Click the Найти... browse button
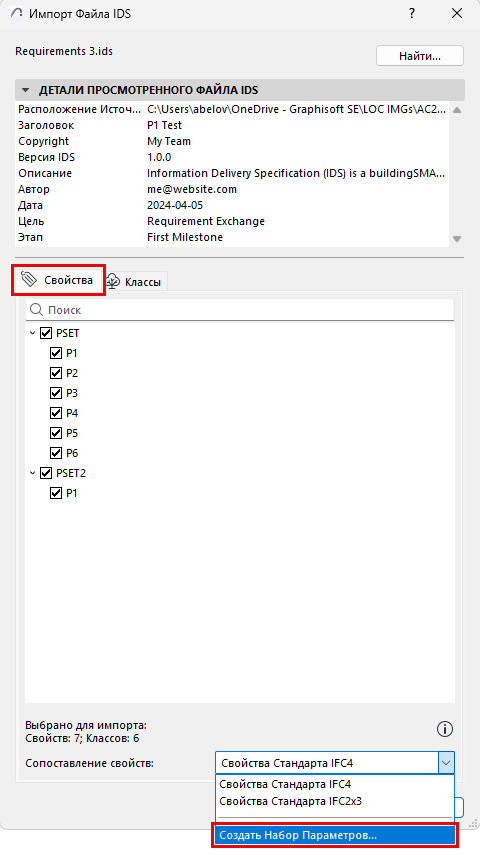 coord(419,56)
